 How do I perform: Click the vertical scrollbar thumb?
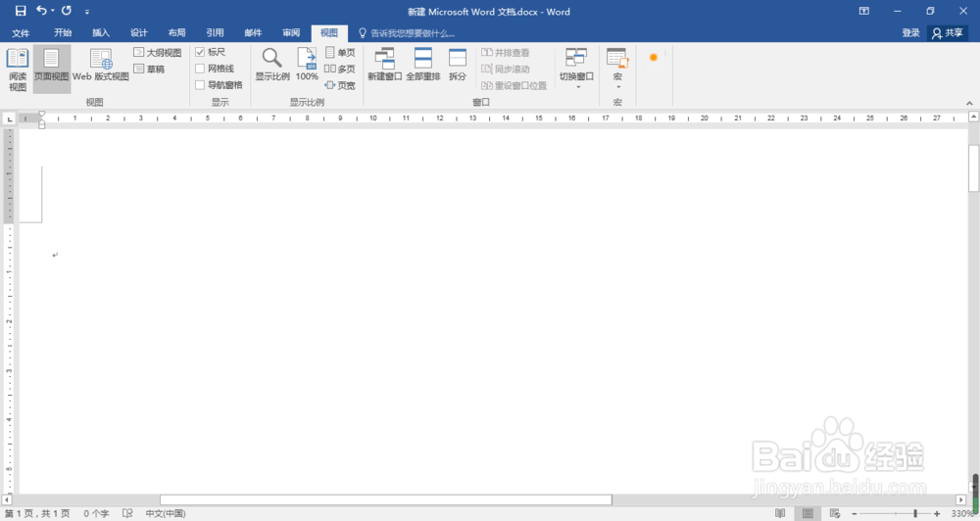click(x=974, y=168)
